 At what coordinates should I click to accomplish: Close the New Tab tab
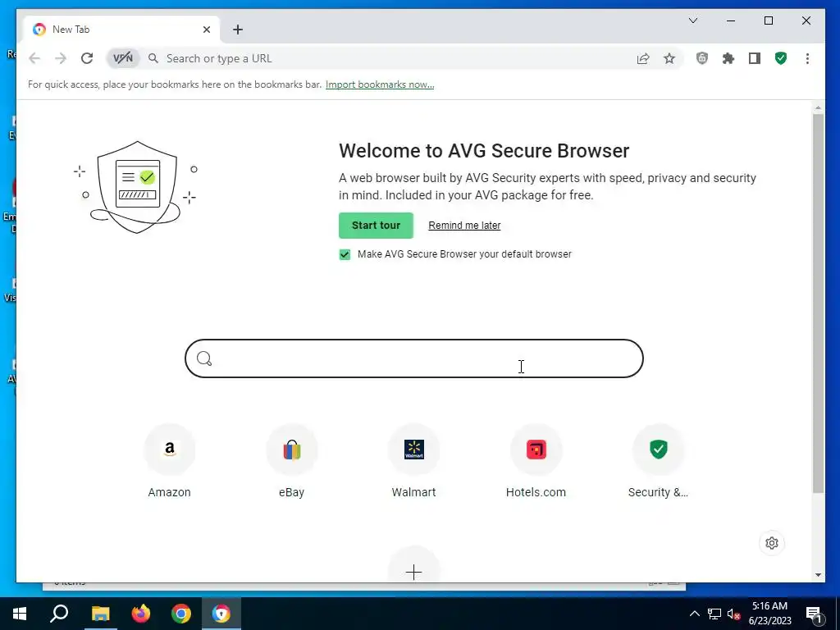[206, 30]
